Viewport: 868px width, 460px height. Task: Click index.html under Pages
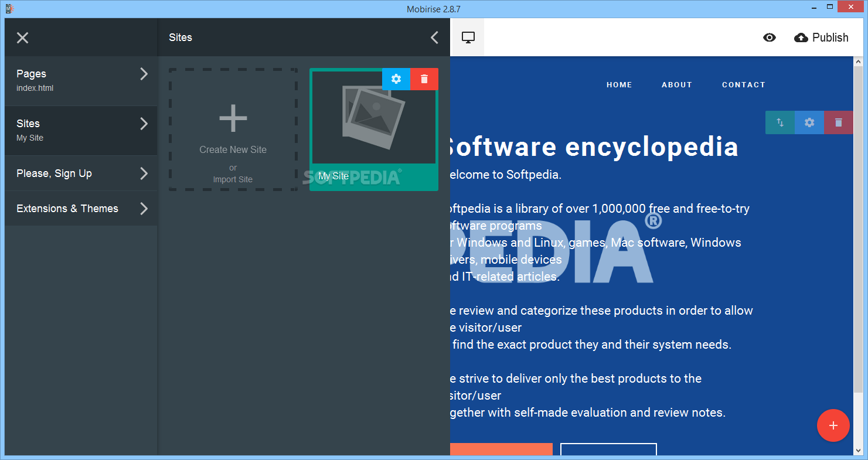(x=35, y=88)
